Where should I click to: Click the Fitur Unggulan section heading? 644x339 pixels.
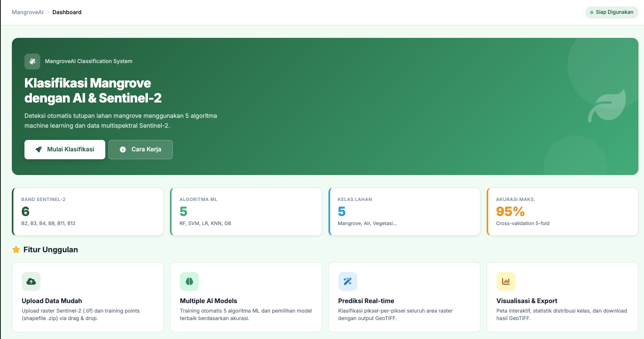pyautogui.click(x=50, y=250)
